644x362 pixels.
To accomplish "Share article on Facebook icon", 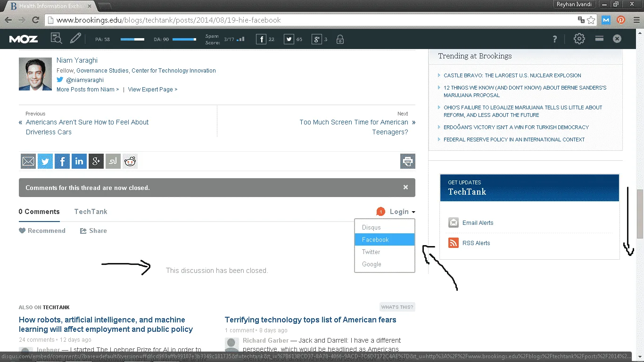I will [x=62, y=161].
